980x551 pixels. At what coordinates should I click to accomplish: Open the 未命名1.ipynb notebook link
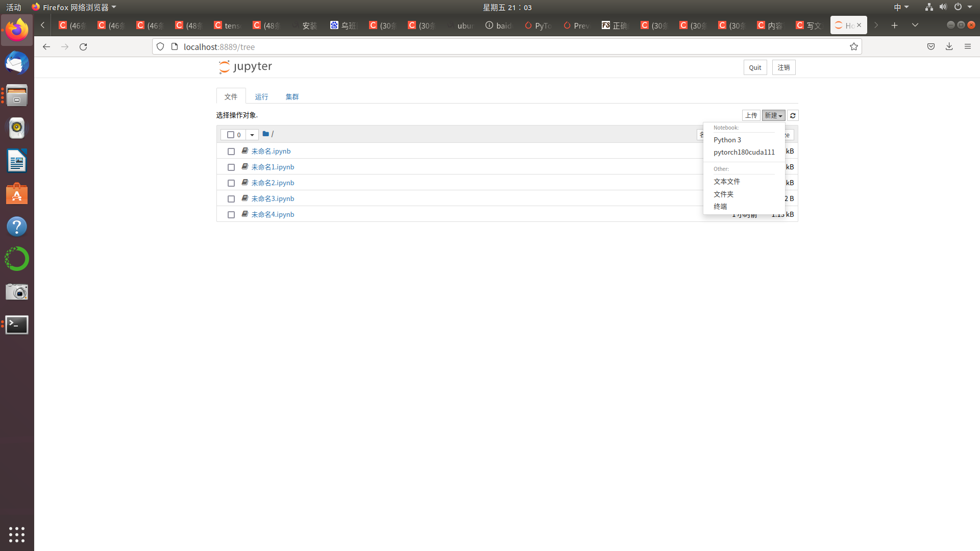pos(273,167)
